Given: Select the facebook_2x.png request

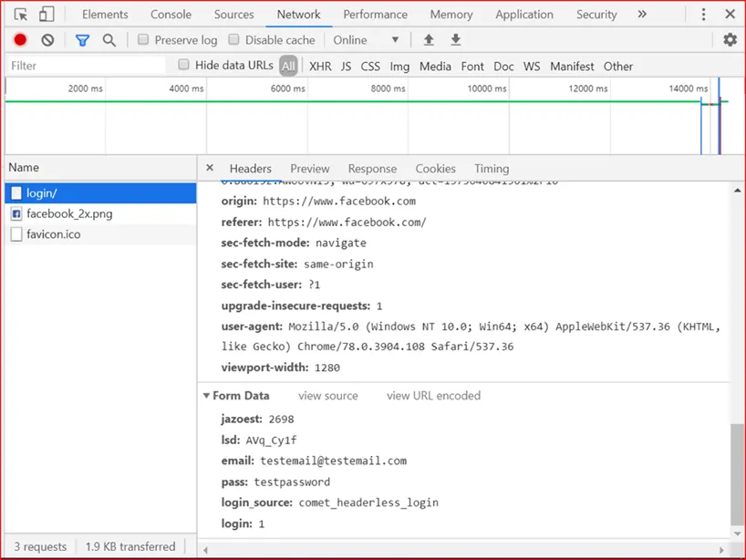Looking at the screenshot, I should pyautogui.click(x=100, y=213).
